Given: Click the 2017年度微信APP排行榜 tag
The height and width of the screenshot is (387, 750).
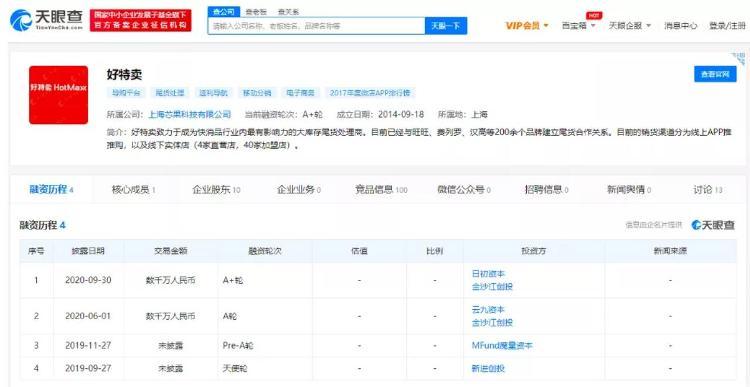Looking at the screenshot, I should [370, 93].
